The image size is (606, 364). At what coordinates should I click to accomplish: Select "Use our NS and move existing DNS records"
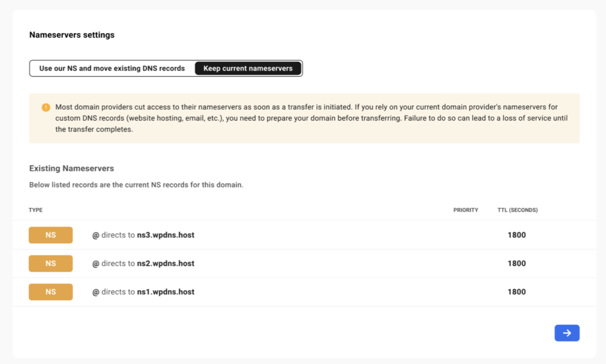tap(112, 68)
